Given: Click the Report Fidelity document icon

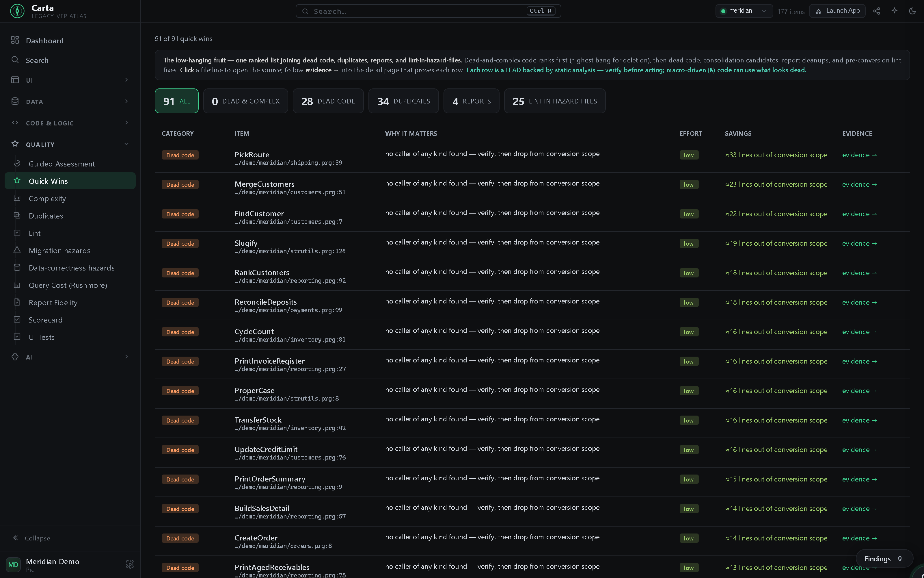Looking at the screenshot, I should (17, 302).
